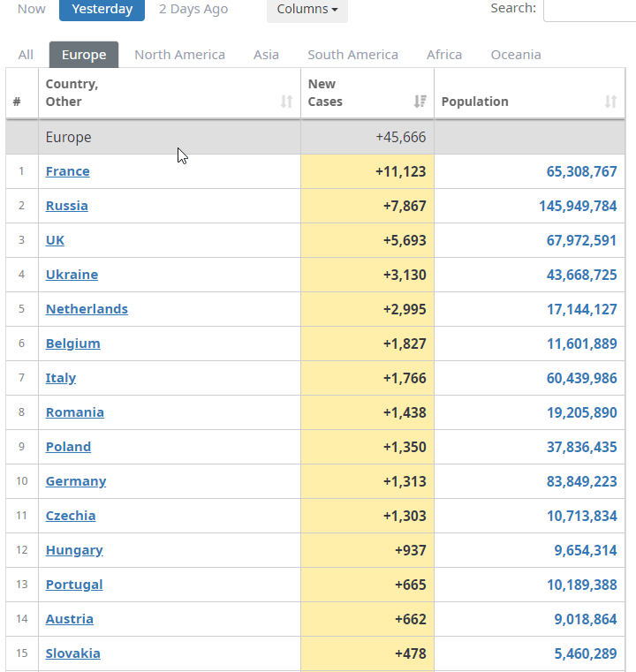Click New Cases descending sort icon
This screenshot has width=636, height=672.
pyautogui.click(x=420, y=102)
